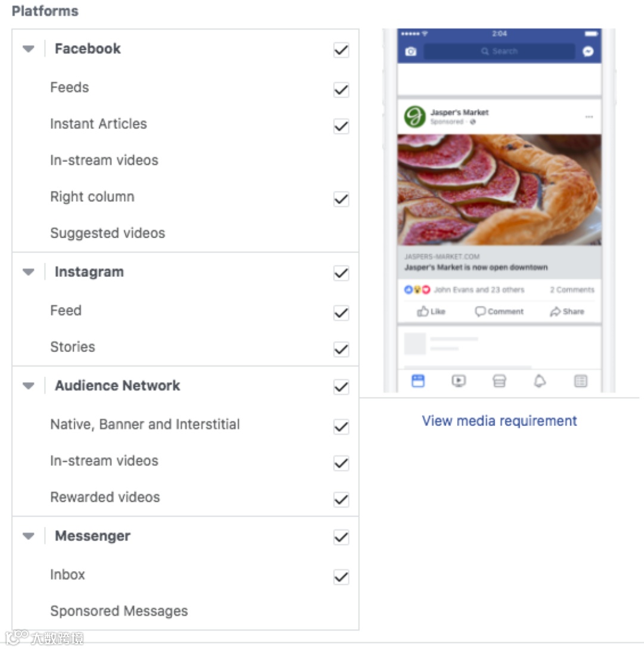Open the ellipsis menu on Jasper's Market post
This screenshot has height=650, width=644.
tap(589, 117)
